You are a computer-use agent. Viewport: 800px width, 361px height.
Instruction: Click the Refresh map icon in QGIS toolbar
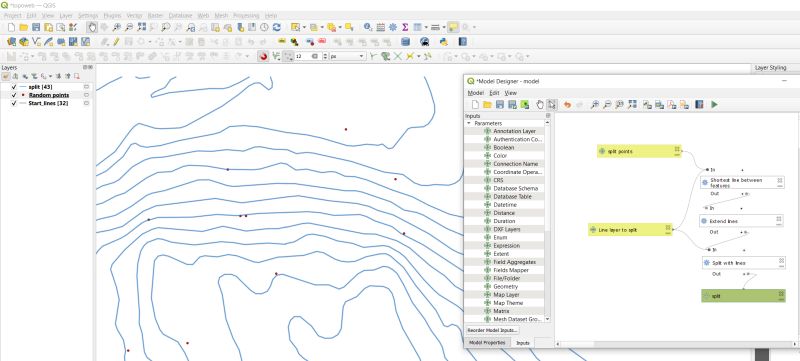[277, 28]
